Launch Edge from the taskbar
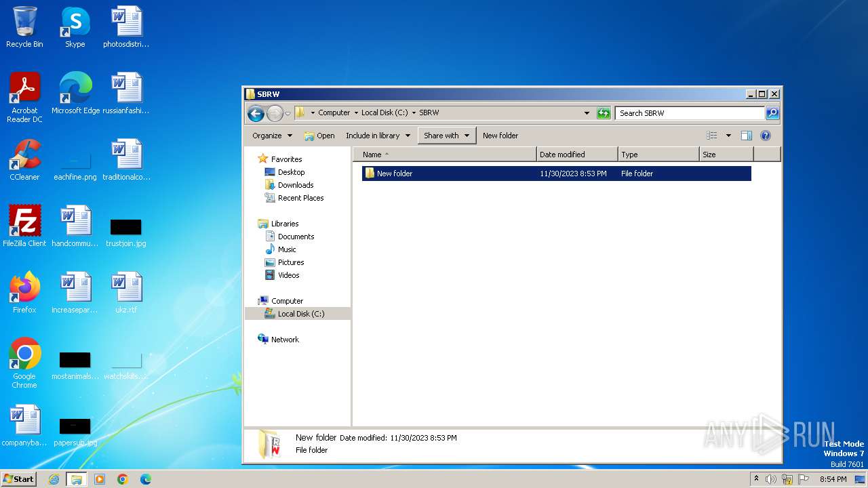Screen dimensions: 868x488 click(x=146, y=479)
